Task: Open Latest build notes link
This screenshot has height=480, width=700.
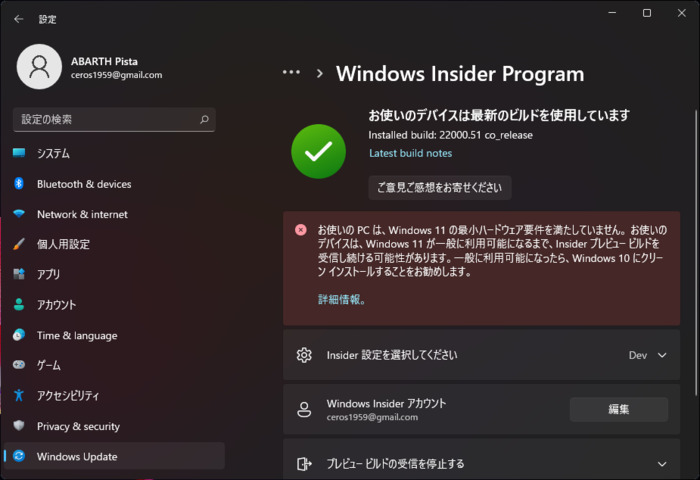Action: (410, 153)
